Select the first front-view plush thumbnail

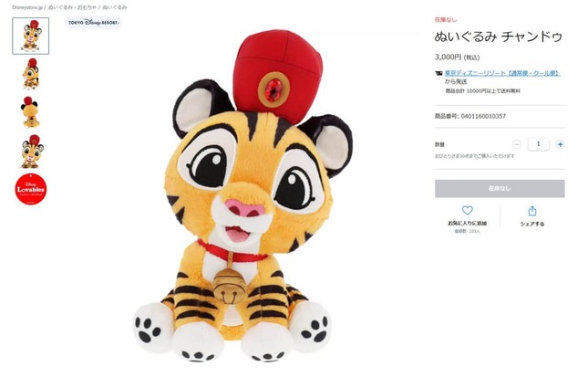[31, 36]
